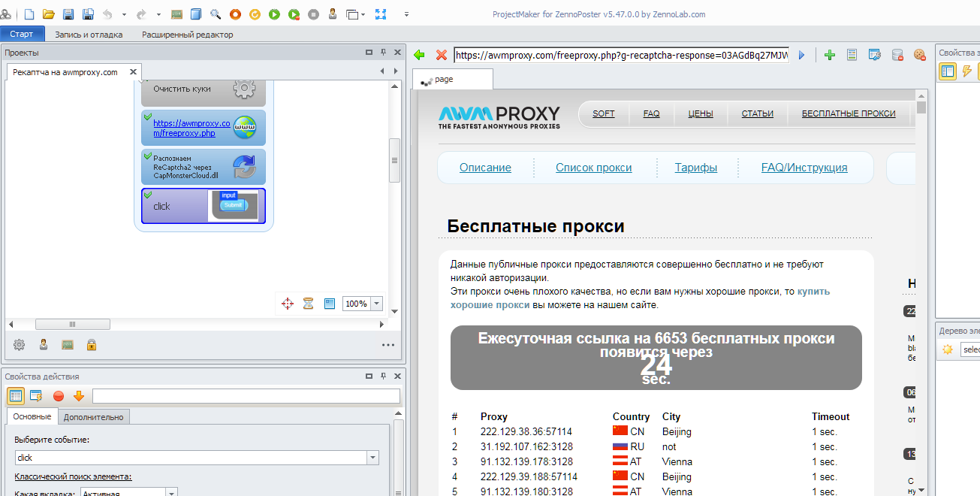The image size is (980, 496).
Task: Select the page browser tab
Action: coord(453,79)
